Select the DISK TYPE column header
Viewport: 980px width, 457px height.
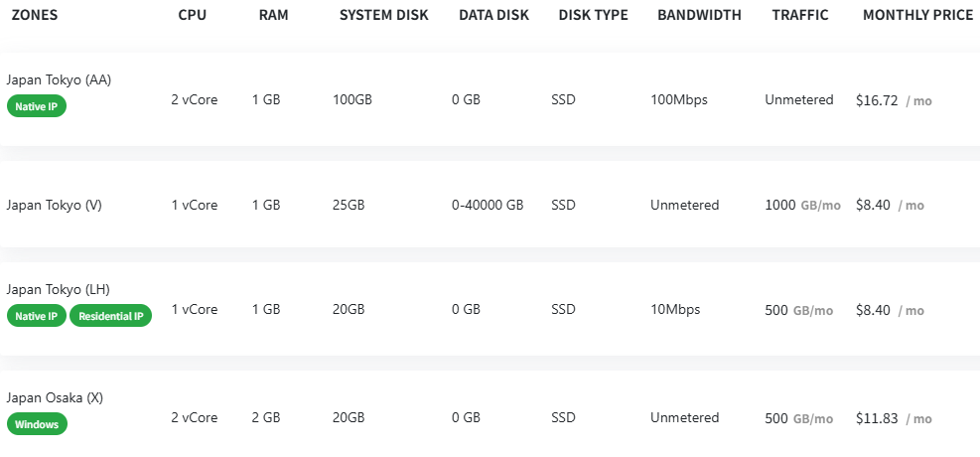point(593,15)
